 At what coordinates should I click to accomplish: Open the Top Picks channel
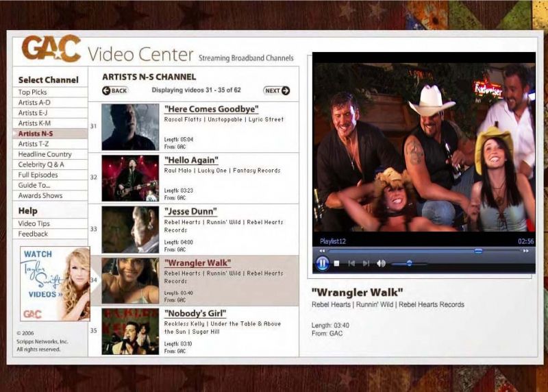click(x=33, y=93)
